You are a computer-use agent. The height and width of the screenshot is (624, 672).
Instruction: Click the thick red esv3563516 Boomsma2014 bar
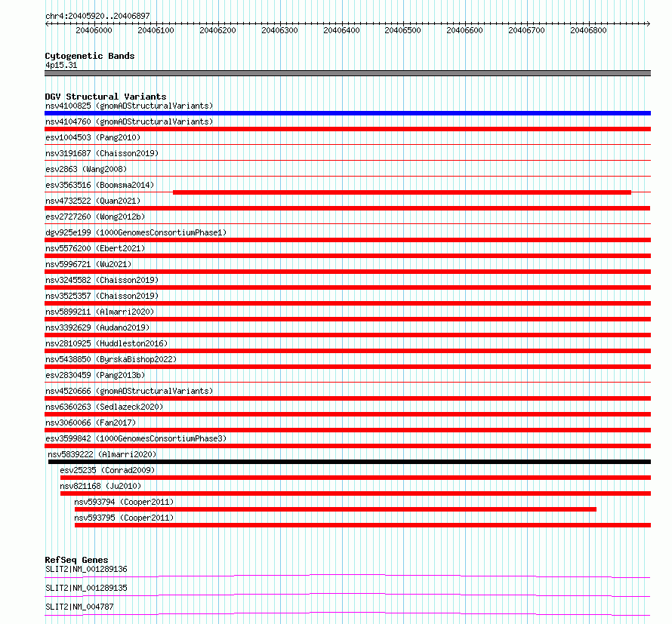[x=402, y=192]
